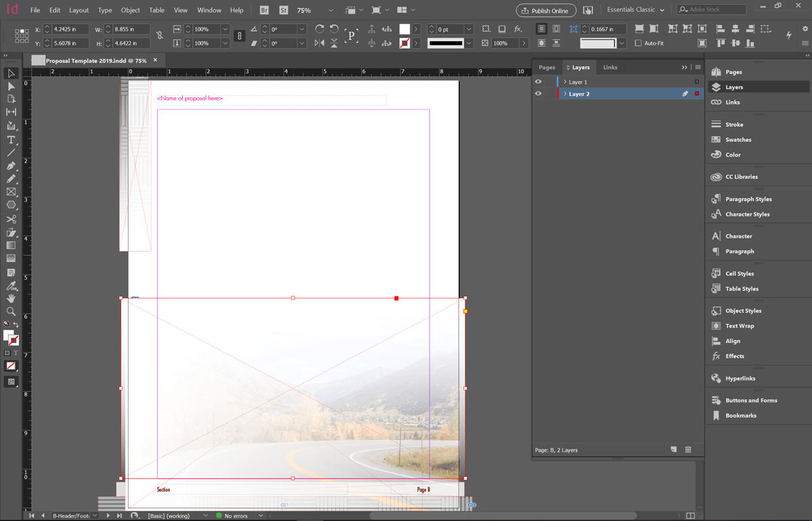Screen dimensions: 812x521
Task: Open the Object menu
Action: [x=130, y=10]
